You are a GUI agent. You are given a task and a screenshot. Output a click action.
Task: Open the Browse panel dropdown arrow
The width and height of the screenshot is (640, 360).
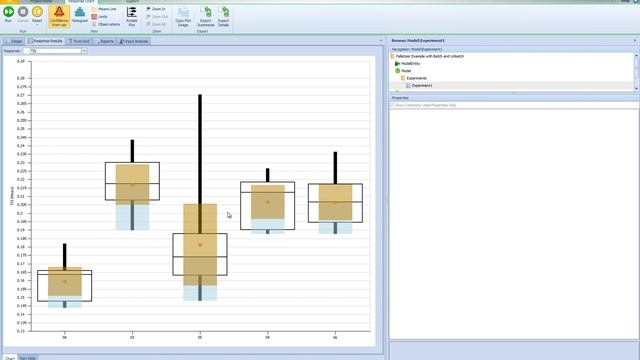[x=635, y=41]
